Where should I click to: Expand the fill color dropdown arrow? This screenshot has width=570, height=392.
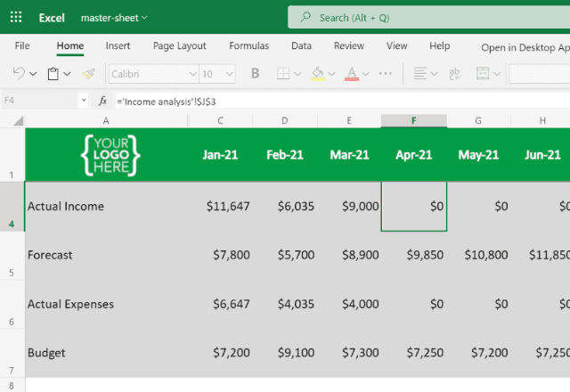click(x=331, y=74)
